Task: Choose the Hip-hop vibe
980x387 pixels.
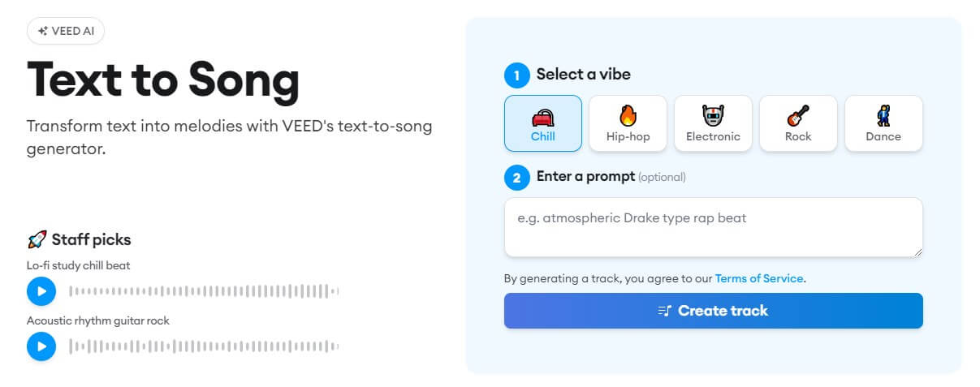Action: [x=628, y=124]
